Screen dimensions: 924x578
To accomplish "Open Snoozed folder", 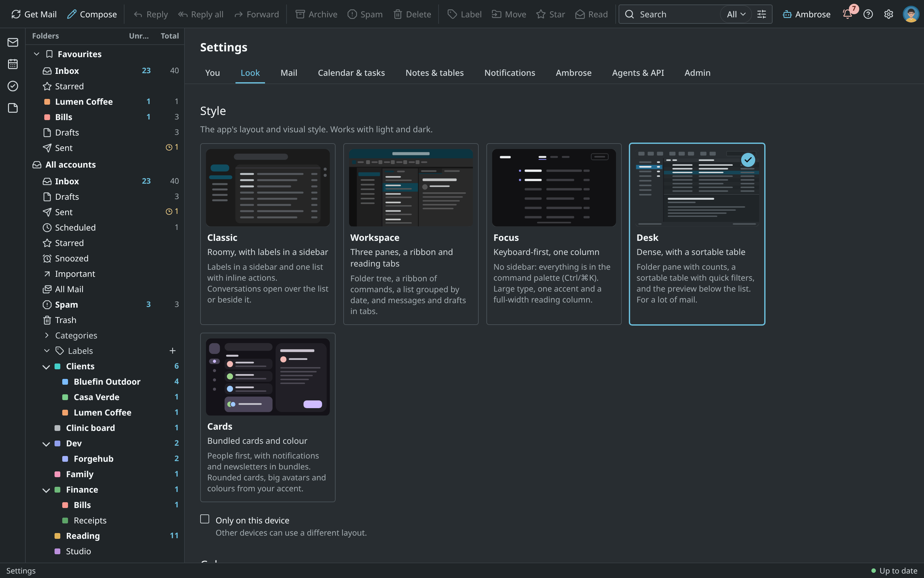I will tap(105, 258).
